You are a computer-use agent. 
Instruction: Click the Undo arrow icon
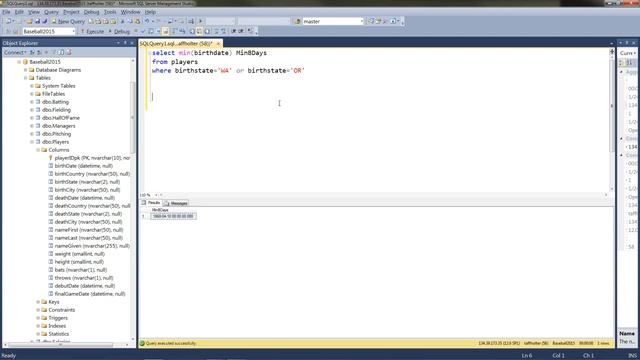147,21
